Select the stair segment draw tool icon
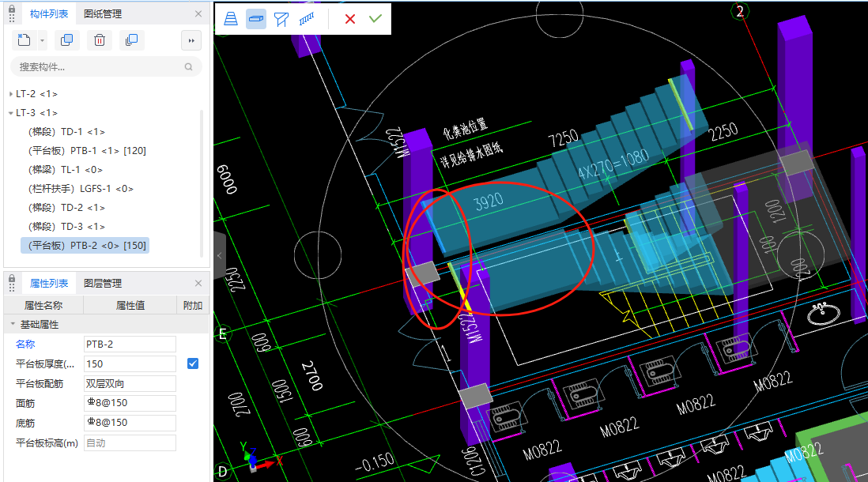Viewport: 868px width, 482px height. pos(231,19)
